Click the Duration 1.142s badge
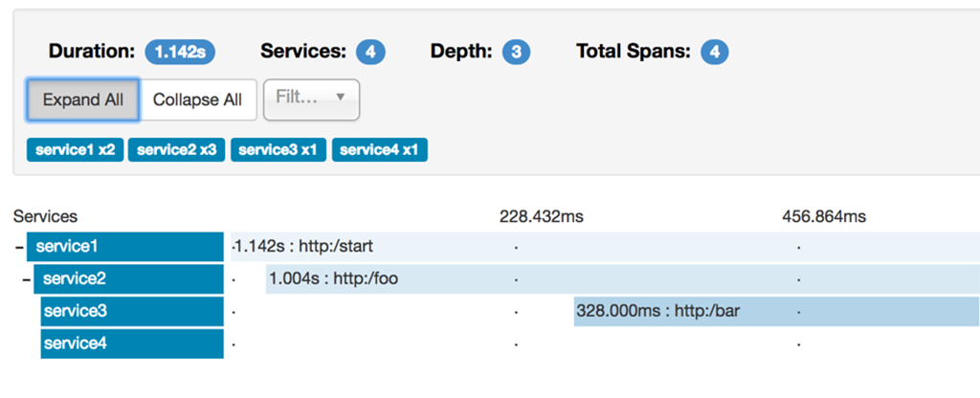 (x=180, y=52)
